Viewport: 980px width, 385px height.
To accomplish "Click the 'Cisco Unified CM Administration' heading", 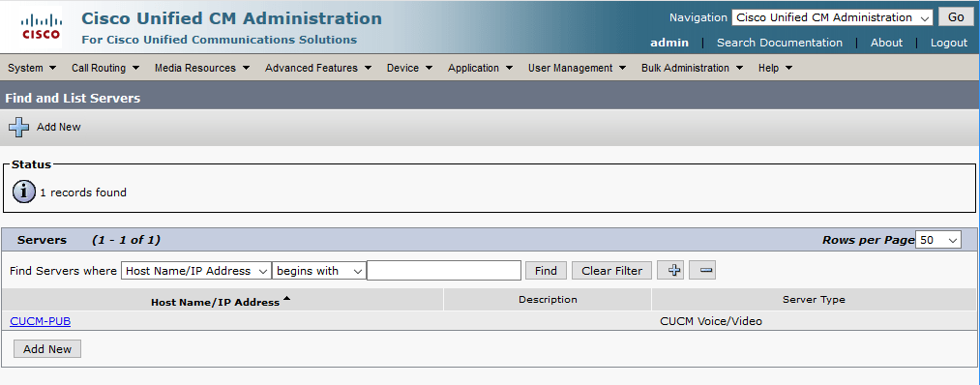I will point(232,18).
